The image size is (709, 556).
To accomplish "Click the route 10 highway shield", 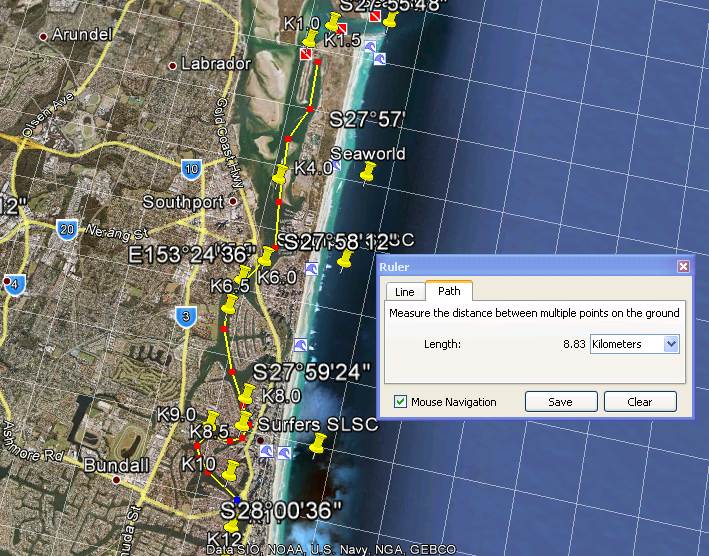I will click(x=191, y=170).
